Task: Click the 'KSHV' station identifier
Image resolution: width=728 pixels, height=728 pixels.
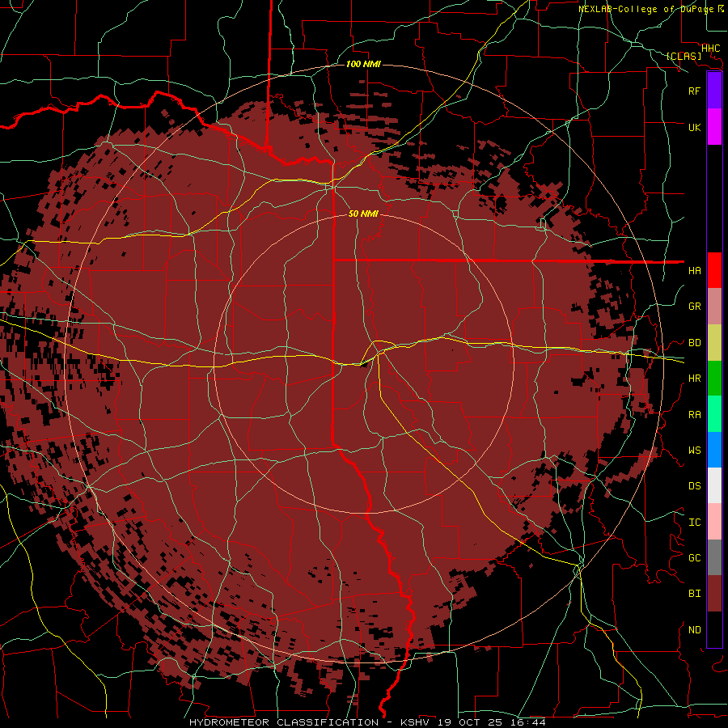Action: coord(417,722)
